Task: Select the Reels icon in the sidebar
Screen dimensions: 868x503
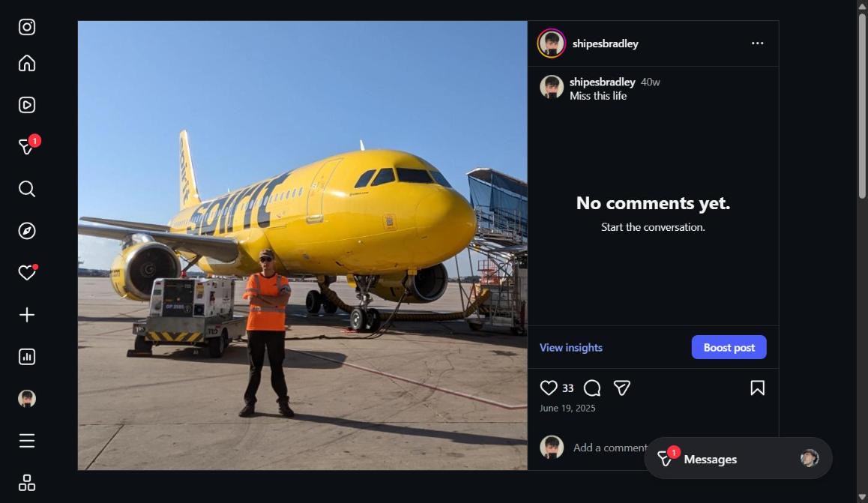Action: coord(26,105)
